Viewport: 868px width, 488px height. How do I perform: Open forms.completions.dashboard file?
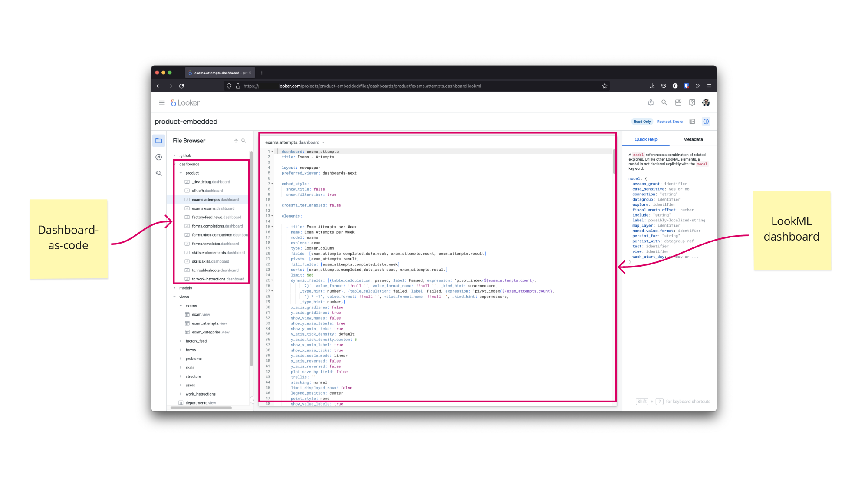point(217,226)
